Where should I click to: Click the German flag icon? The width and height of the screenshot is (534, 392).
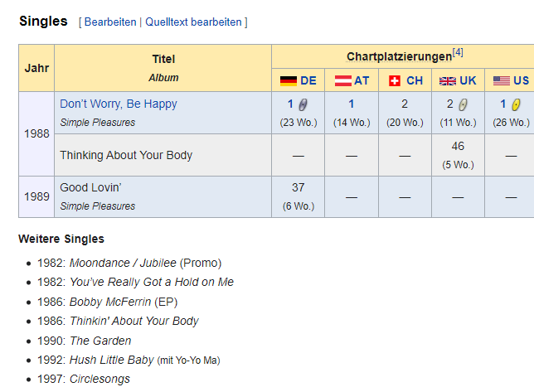pyautogui.click(x=288, y=81)
